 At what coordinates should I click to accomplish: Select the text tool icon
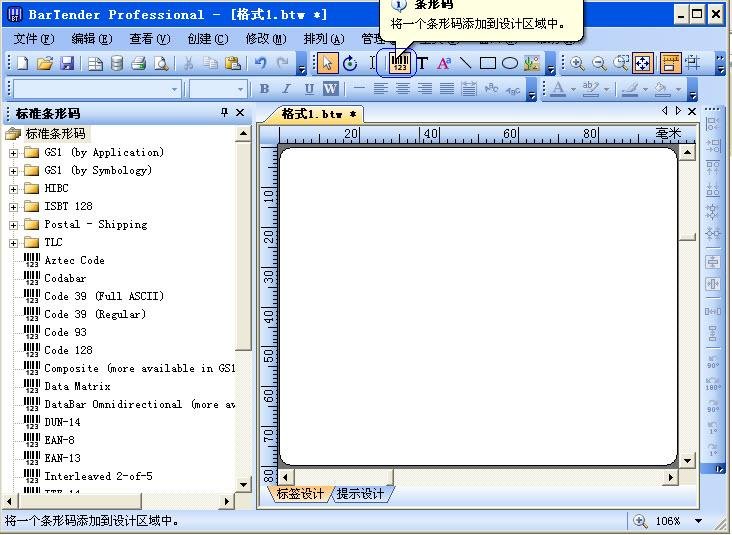[422, 63]
